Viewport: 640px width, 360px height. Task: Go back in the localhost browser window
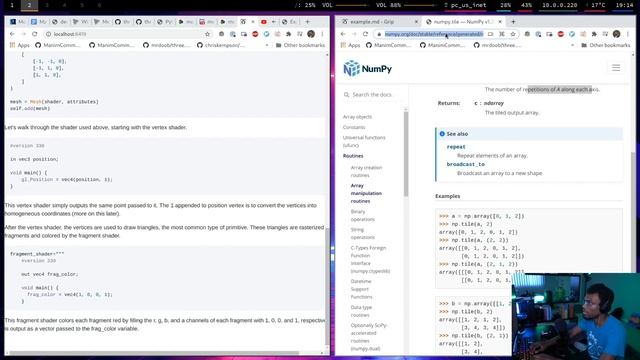coord(12,34)
